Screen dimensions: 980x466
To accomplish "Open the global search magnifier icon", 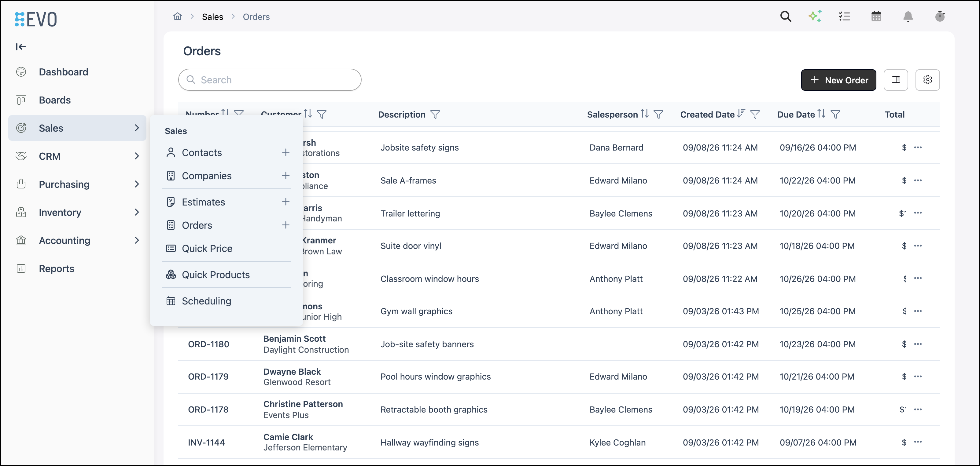I will [786, 16].
